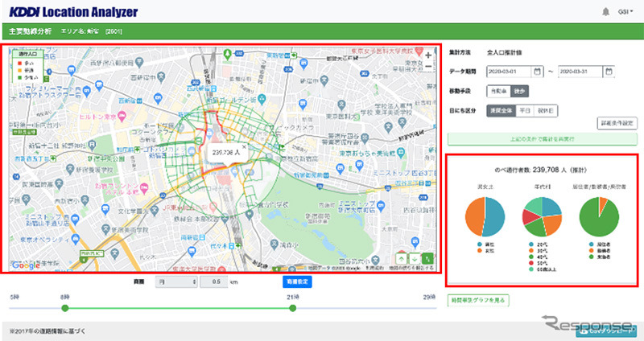Open the GSI user dropdown

[625, 12]
